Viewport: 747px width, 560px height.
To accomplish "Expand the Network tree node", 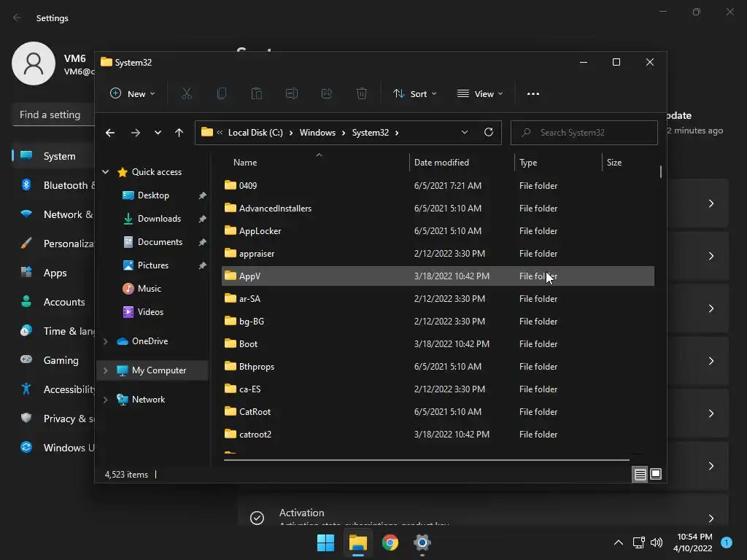I will tap(106, 400).
